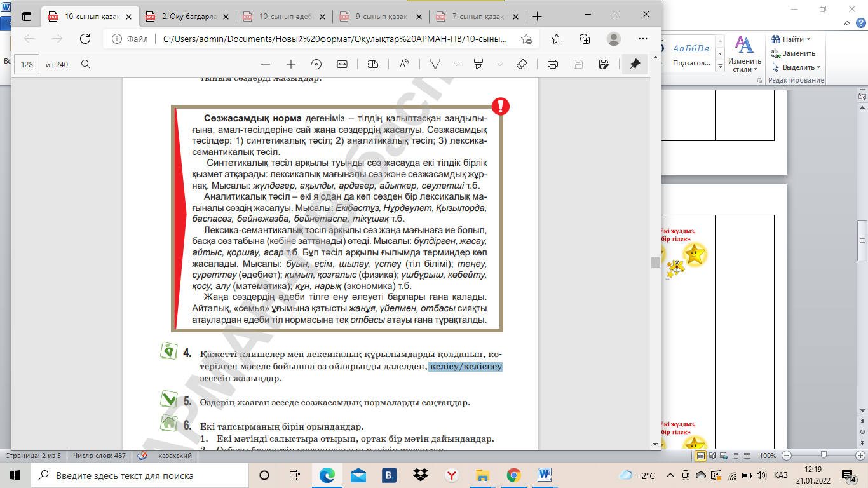Screen dimensions: 868x488
Task: Switch Word to Print Layout view
Action: click(701, 456)
